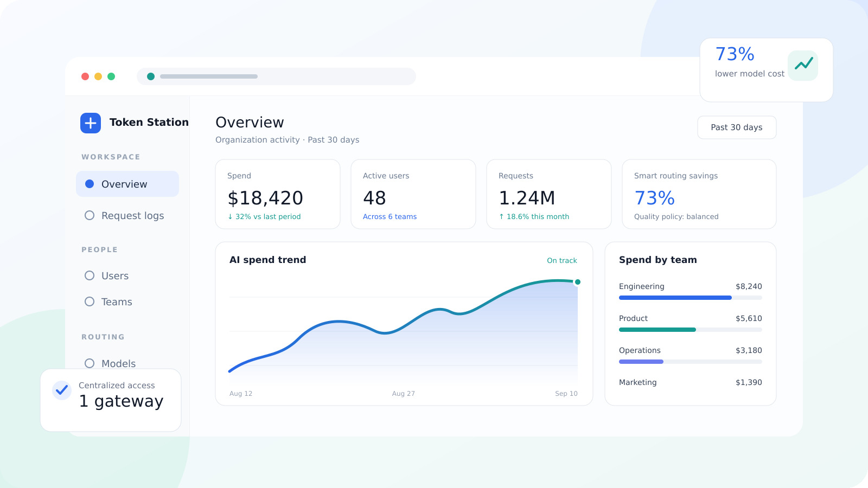Click the $1,390 Marketing amount

(749, 382)
